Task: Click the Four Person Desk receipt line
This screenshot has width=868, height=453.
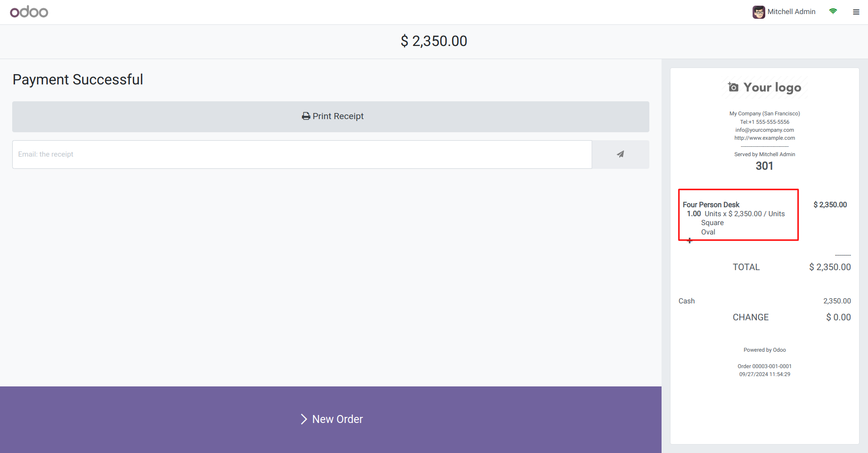Action: (711, 205)
